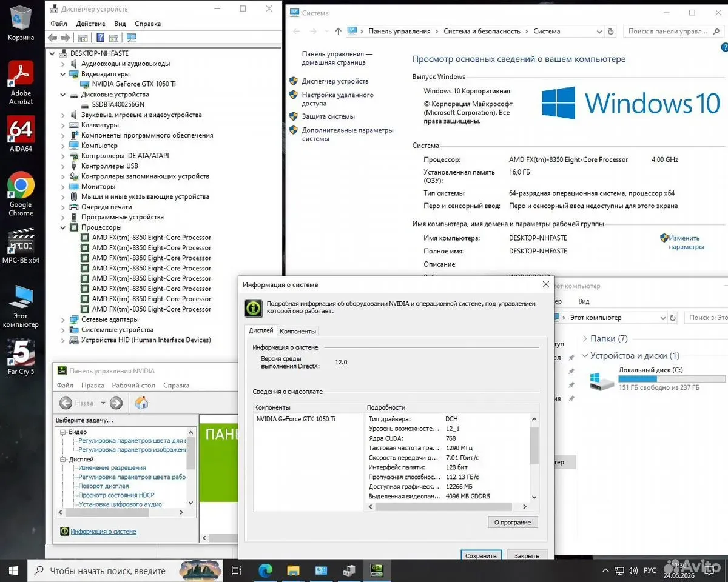Select the Дисплей tab in system info dialog
This screenshot has width=728, height=582.
point(261,330)
